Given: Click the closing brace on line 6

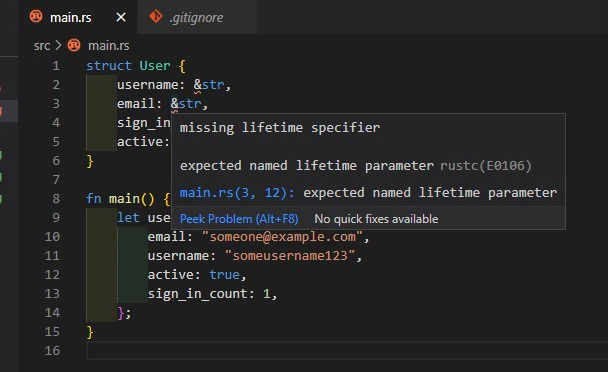Looking at the screenshot, I should coord(90,161).
